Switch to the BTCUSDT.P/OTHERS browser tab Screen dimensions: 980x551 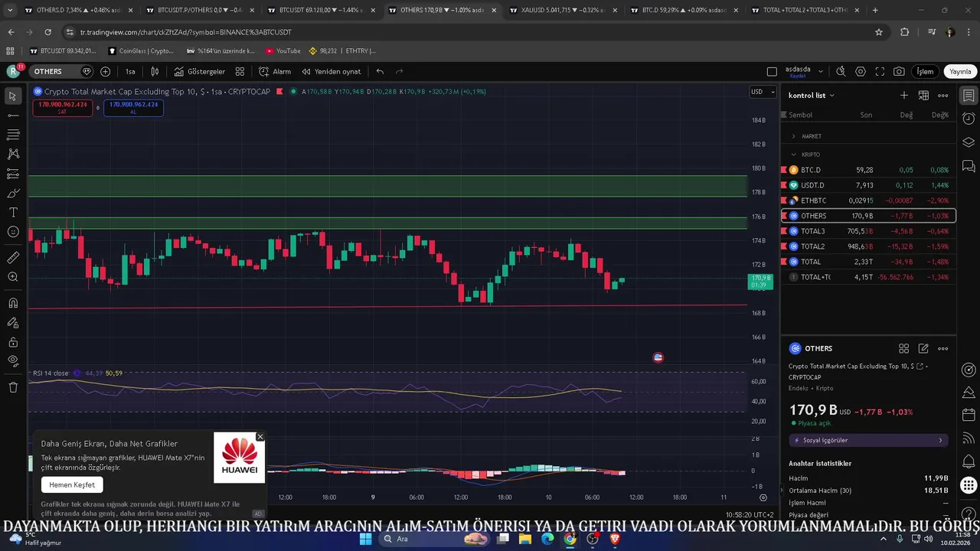pos(199,10)
